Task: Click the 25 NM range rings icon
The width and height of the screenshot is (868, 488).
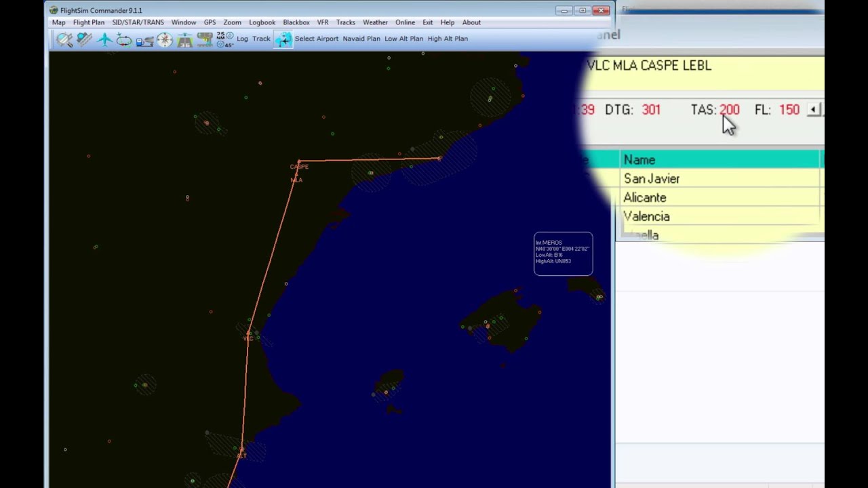Action: pyautogui.click(x=224, y=39)
